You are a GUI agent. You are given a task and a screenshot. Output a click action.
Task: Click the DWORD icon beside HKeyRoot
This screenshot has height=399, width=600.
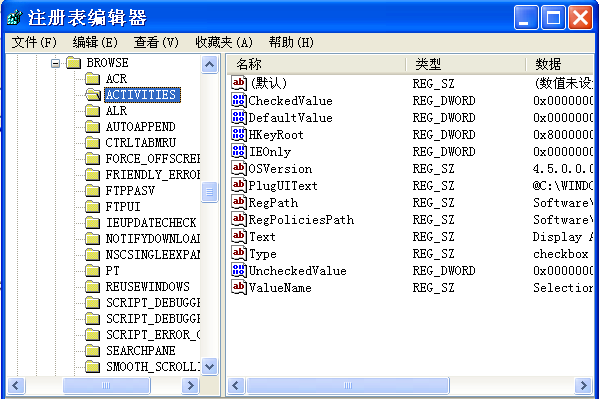tap(239, 134)
